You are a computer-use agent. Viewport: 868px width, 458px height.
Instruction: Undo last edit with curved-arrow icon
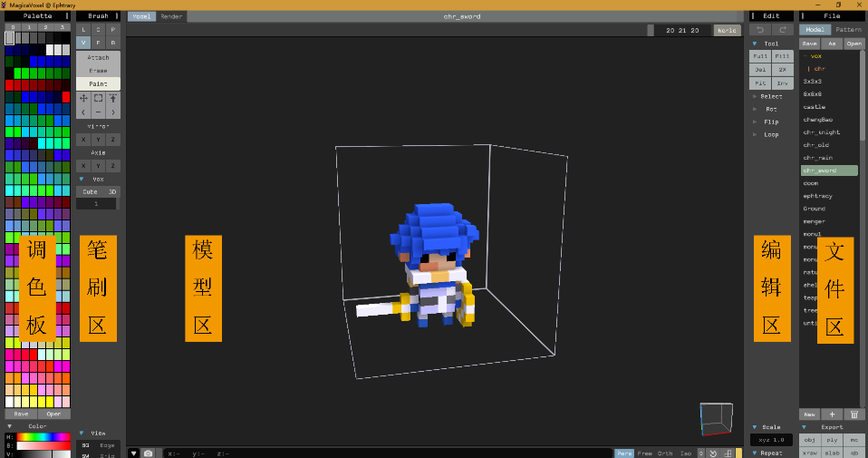tap(760, 30)
